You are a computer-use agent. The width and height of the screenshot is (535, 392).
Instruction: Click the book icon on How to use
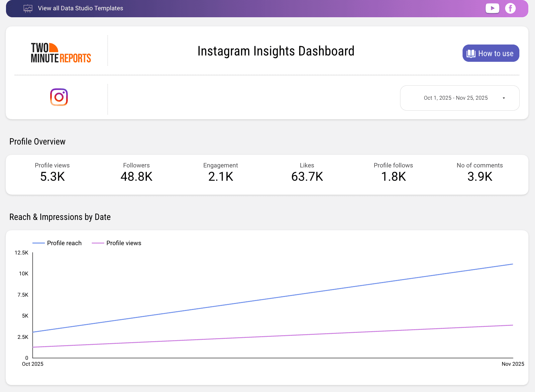pyautogui.click(x=471, y=53)
